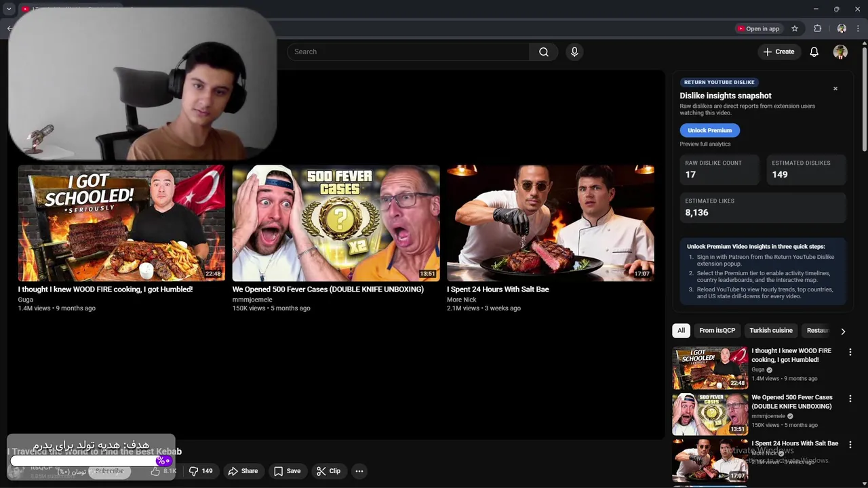Click the Estimated Likes 8,136 card
The height and width of the screenshot is (488, 868).
coord(763,207)
